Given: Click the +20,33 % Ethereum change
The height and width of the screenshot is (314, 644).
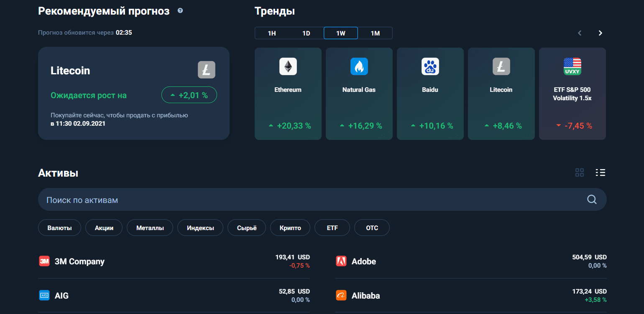Looking at the screenshot, I should point(290,126).
